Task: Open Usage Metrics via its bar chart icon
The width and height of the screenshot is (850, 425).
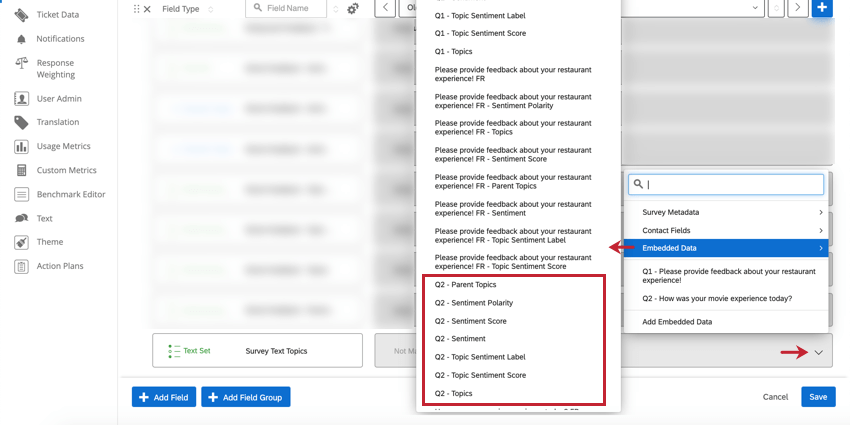Action: click(21, 146)
